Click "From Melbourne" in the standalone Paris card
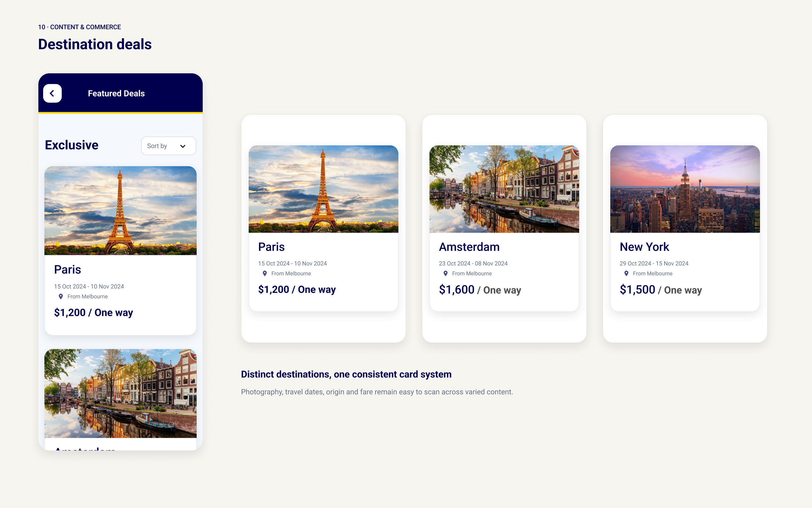812x508 pixels. [291, 273]
